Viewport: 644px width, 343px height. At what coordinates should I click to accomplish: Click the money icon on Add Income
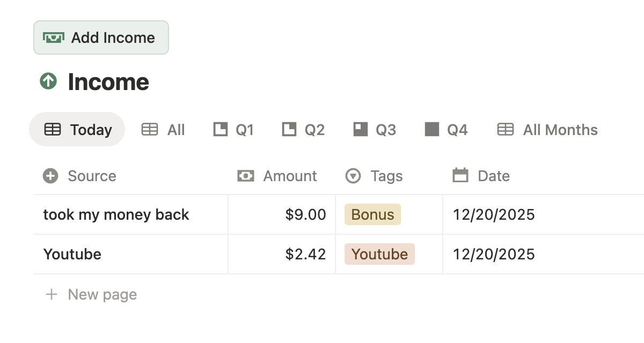[x=54, y=38]
